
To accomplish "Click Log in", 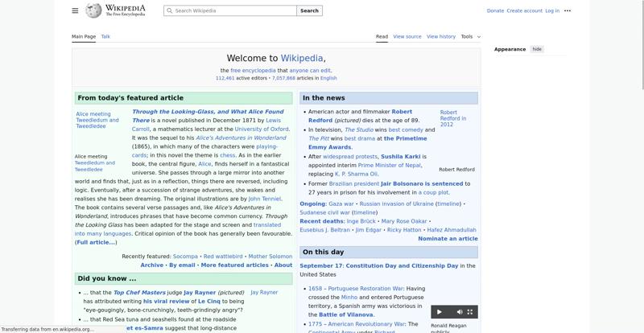I will (x=552, y=10).
